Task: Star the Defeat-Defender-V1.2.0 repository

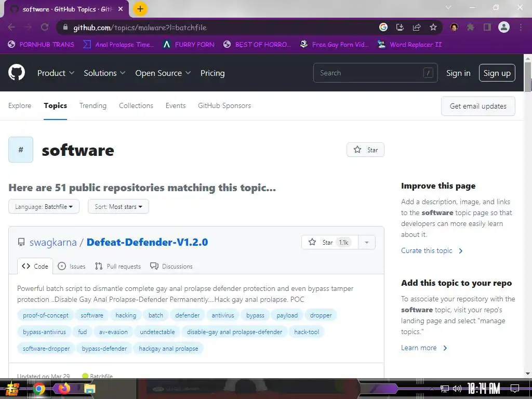Action: pos(329,242)
